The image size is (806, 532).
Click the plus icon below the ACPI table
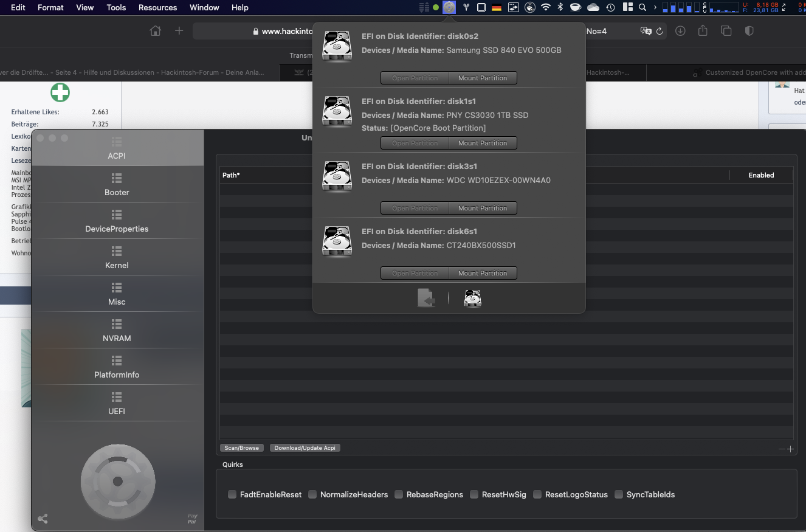pyautogui.click(x=790, y=449)
